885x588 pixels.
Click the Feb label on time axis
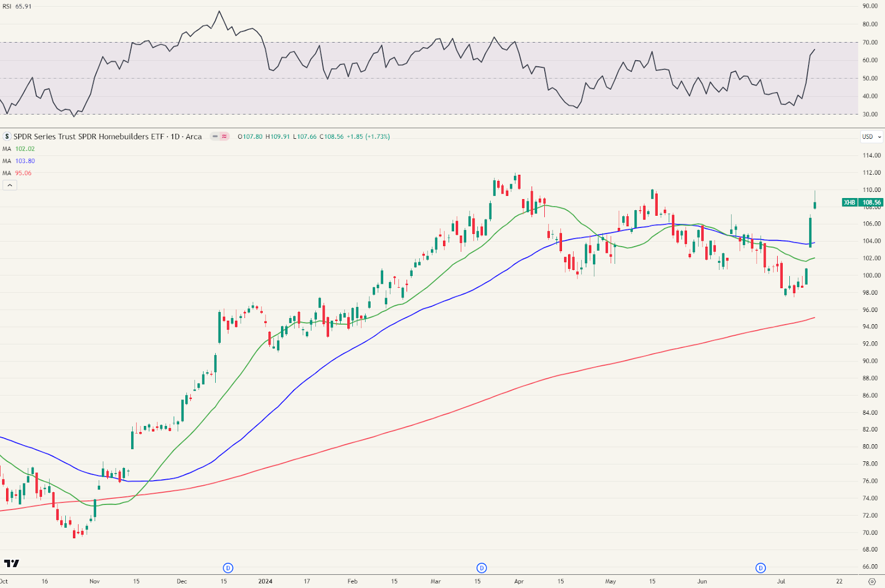coord(352,581)
